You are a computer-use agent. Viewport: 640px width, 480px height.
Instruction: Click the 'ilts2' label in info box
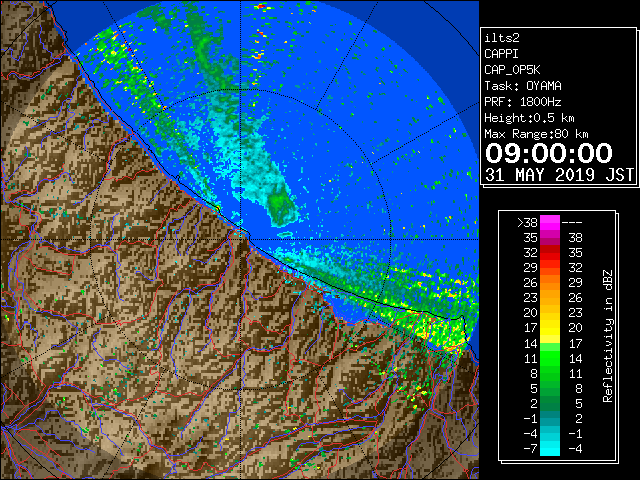coord(502,38)
